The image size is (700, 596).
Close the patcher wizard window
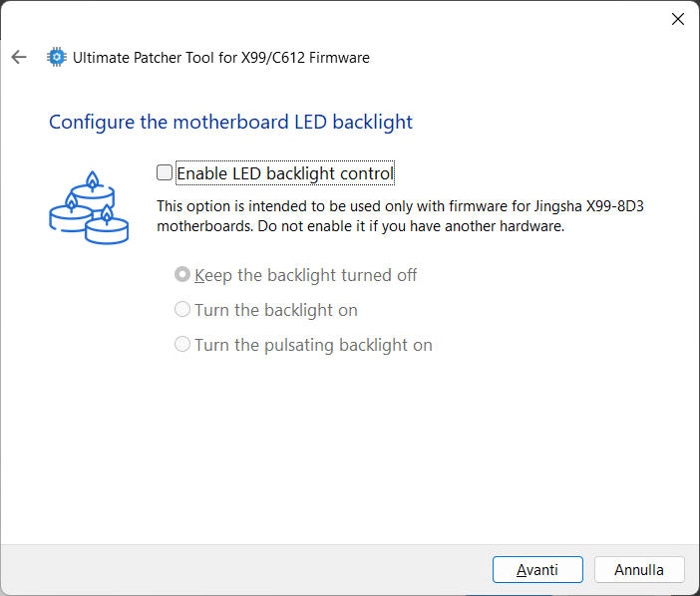click(x=677, y=19)
